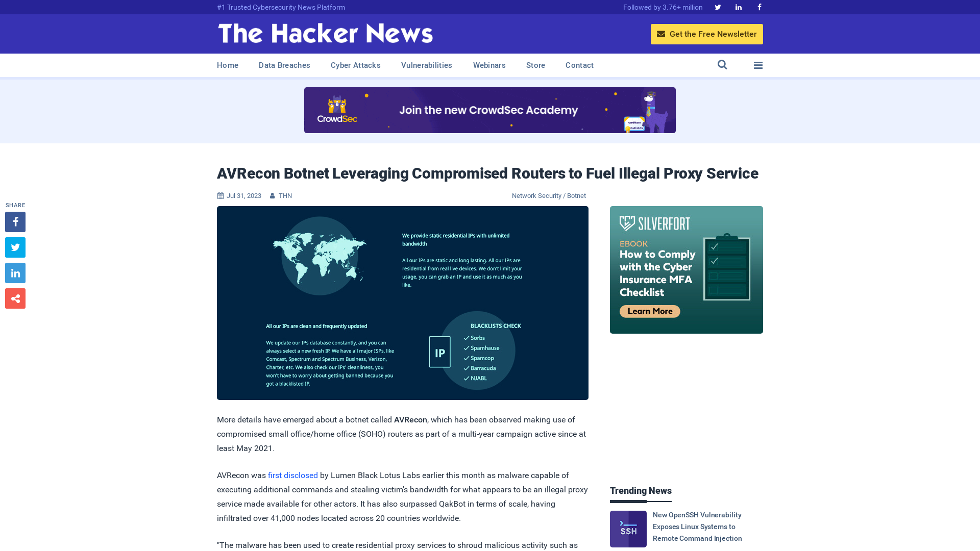This screenshot has width=980, height=551.
Task: Click the Get the Free Newsletter button
Action: (x=707, y=34)
